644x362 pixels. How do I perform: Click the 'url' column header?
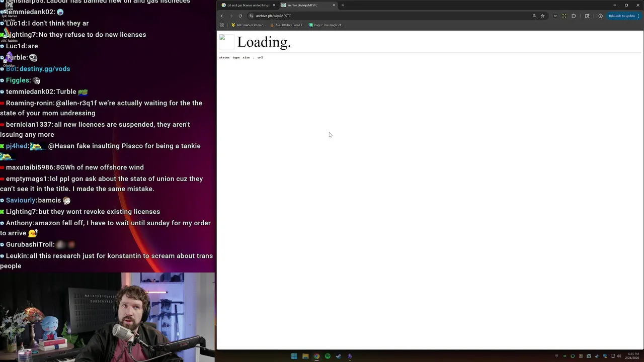click(x=260, y=57)
